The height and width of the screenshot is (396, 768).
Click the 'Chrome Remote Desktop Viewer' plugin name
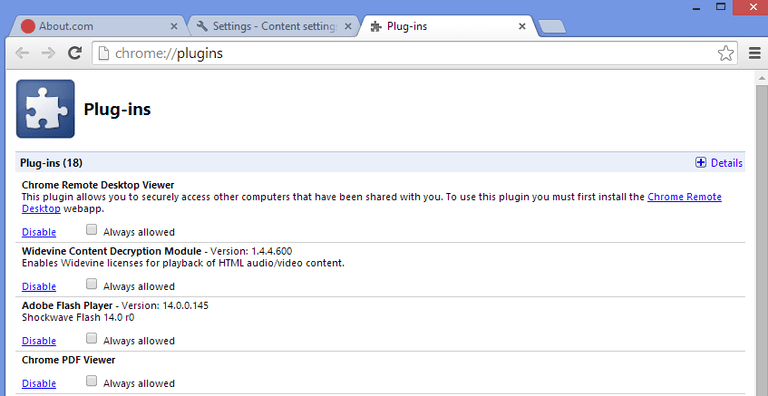(x=98, y=185)
